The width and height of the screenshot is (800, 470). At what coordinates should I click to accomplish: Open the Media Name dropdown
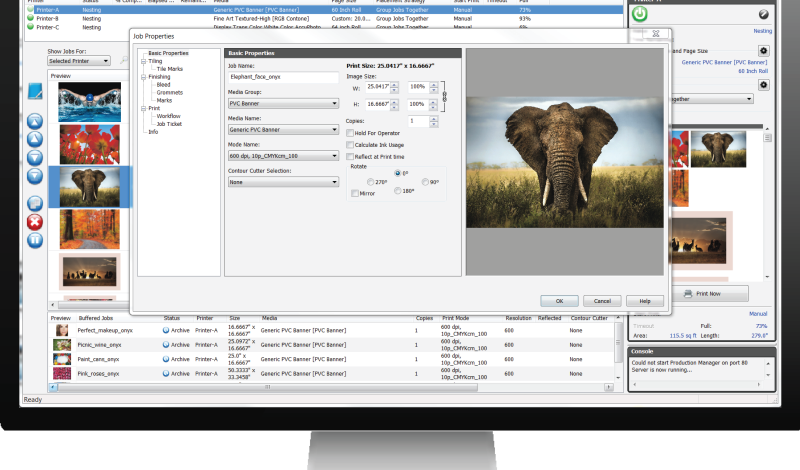(283, 130)
